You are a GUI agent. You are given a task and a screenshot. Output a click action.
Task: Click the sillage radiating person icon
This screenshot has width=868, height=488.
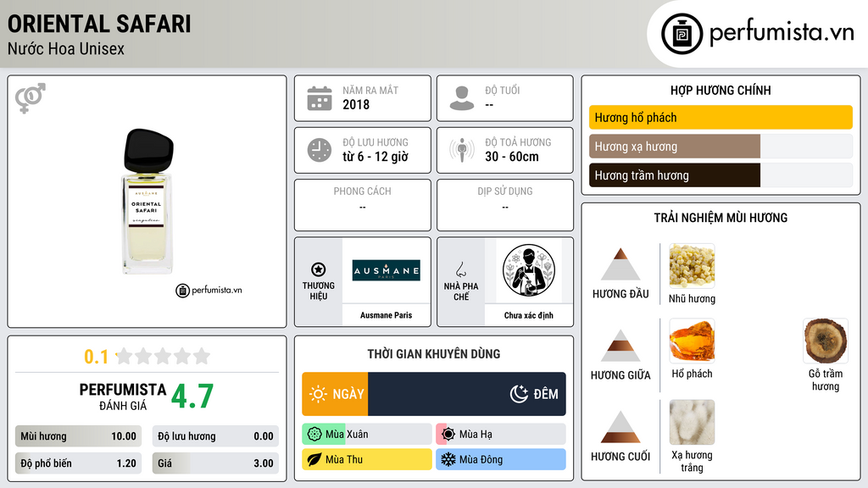462,150
